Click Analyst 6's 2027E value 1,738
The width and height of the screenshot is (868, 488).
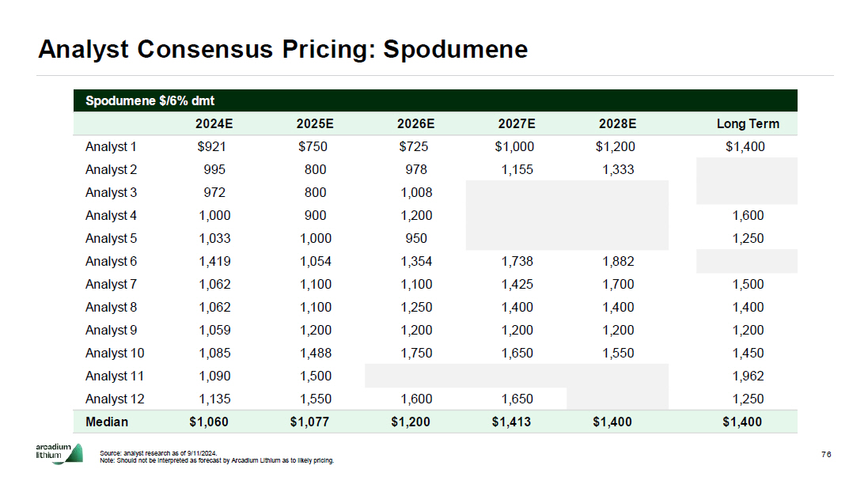pyautogui.click(x=517, y=261)
